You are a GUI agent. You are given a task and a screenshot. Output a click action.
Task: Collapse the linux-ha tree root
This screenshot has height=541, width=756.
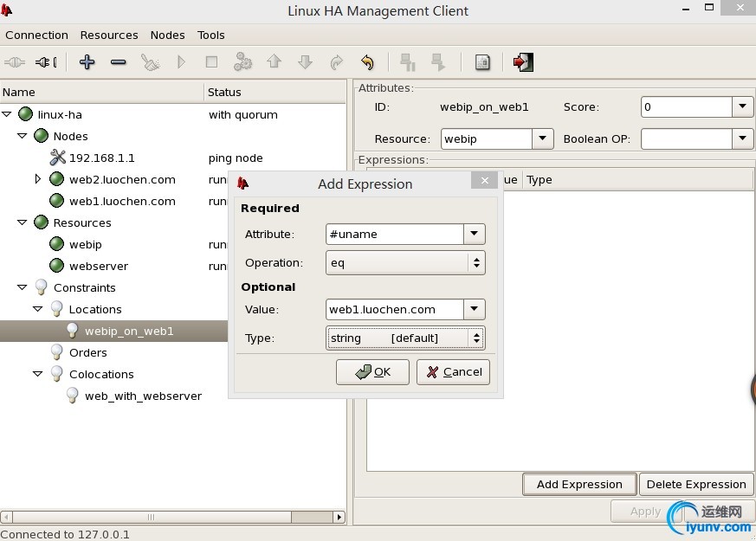click(x=7, y=114)
